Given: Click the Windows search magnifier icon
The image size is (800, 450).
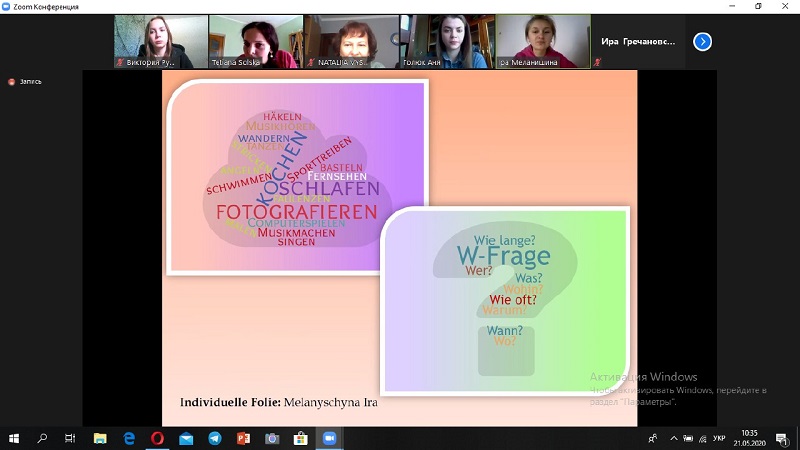Looking at the screenshot, I should [x=42, y=438].
